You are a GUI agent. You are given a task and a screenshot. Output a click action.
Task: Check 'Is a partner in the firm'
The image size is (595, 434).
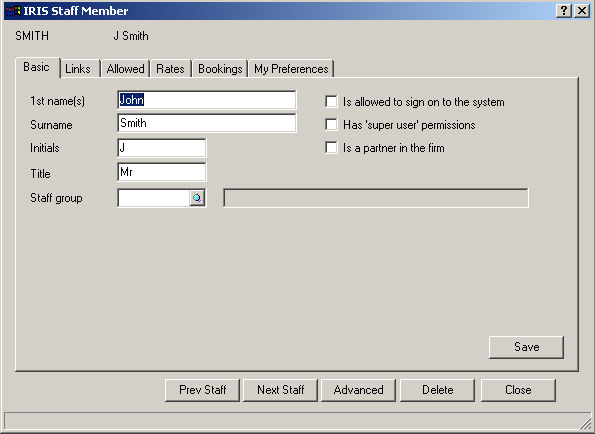pos(331,148)
